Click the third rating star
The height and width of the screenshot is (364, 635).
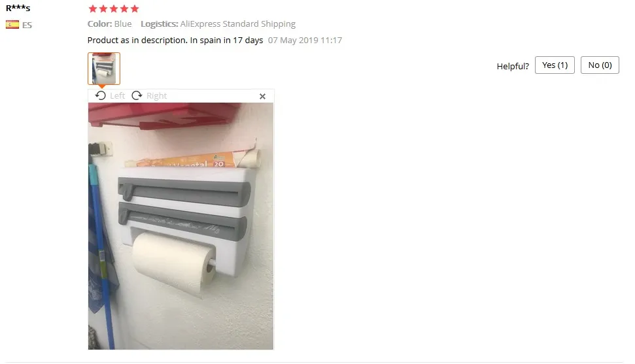(114, 8)
